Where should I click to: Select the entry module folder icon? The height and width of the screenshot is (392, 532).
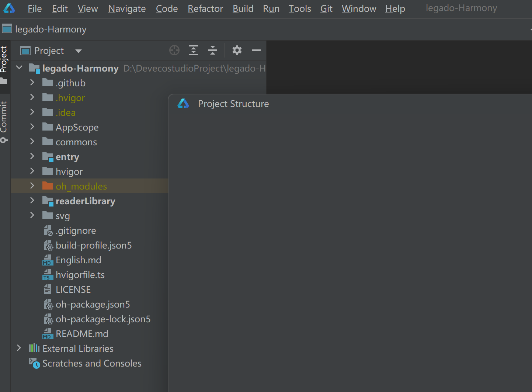(x=48, y=157)
